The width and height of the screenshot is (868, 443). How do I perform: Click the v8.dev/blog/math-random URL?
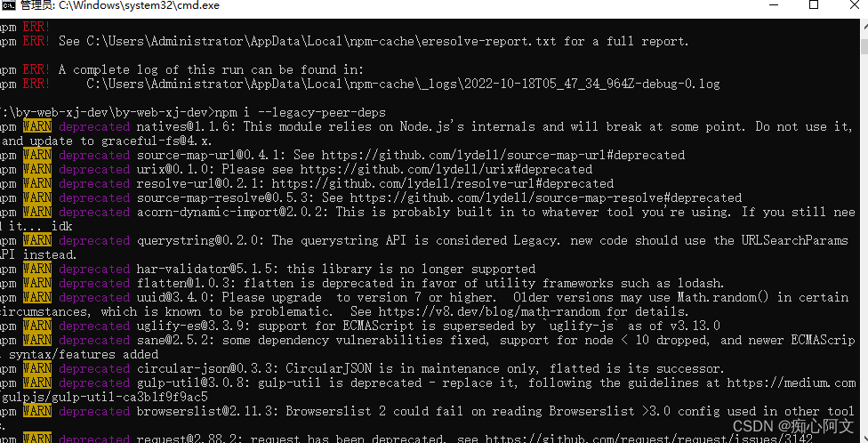pyautogui.click(x=489, y=311)
